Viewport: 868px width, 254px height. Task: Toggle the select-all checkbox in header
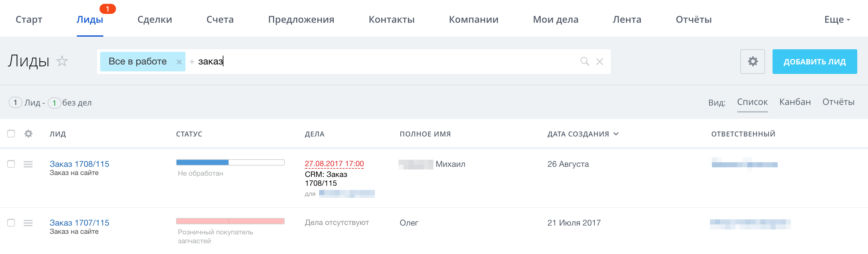pyautogui.click(x=11, y=134)
